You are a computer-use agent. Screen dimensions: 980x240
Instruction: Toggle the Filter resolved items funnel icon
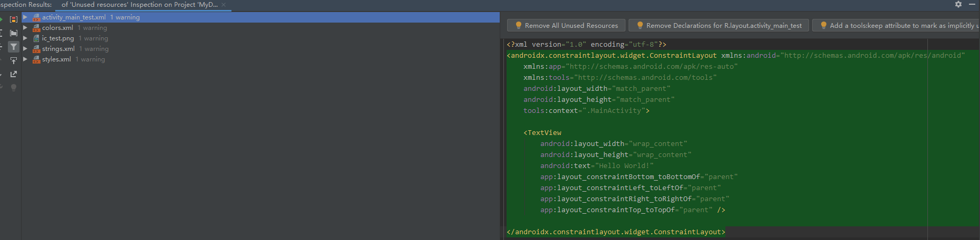14,47
